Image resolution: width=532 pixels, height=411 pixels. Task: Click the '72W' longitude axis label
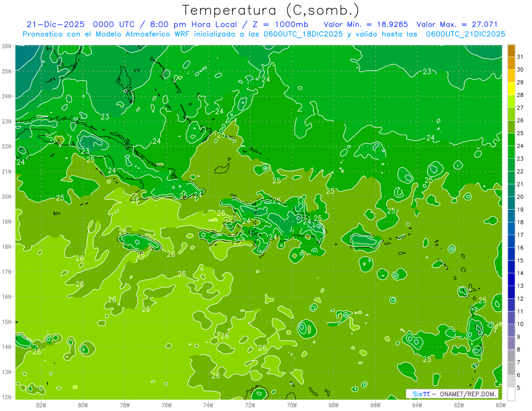250,405
